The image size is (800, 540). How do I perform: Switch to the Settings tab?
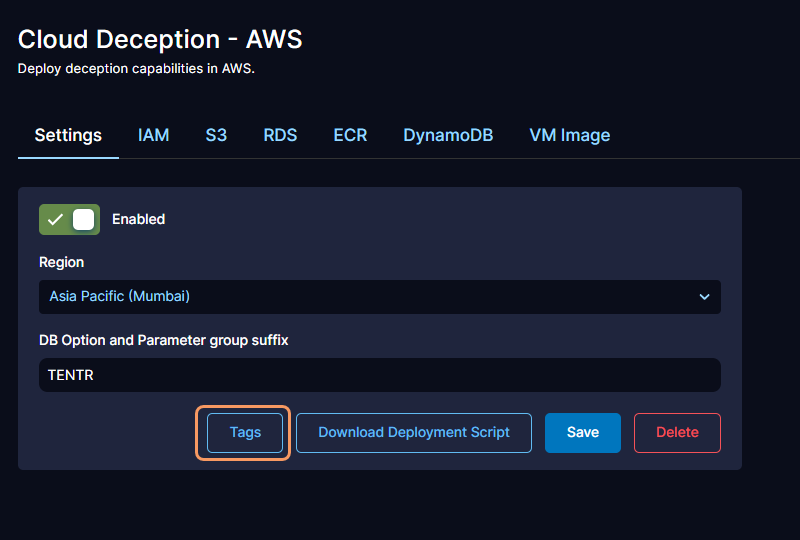tap(68, 135)
